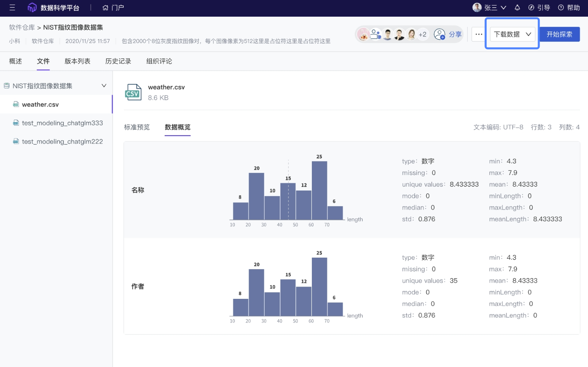Viewport: 588px width, 367px height.
Task: Switch to the 标准预览 tab
Action: (136, 127)
